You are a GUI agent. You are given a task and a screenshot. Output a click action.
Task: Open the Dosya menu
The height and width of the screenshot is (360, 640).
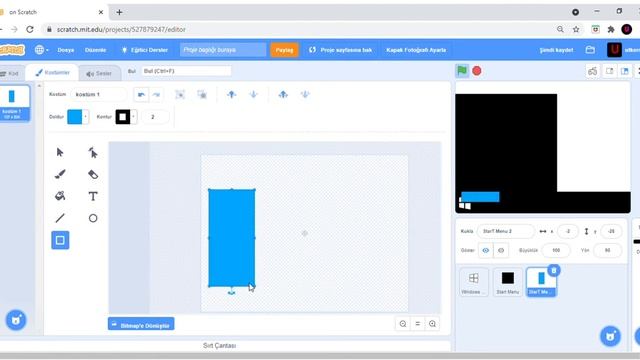(x=66, y=50)
